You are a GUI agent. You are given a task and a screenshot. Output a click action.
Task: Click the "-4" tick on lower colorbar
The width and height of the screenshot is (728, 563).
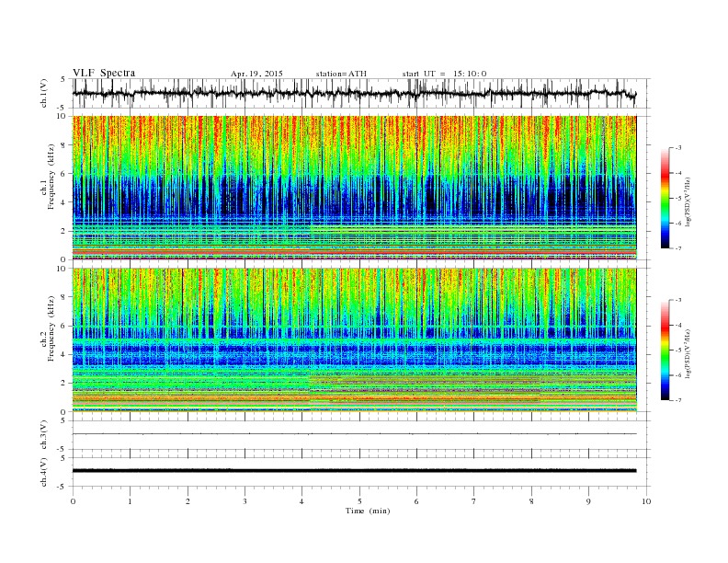(678, 325)
